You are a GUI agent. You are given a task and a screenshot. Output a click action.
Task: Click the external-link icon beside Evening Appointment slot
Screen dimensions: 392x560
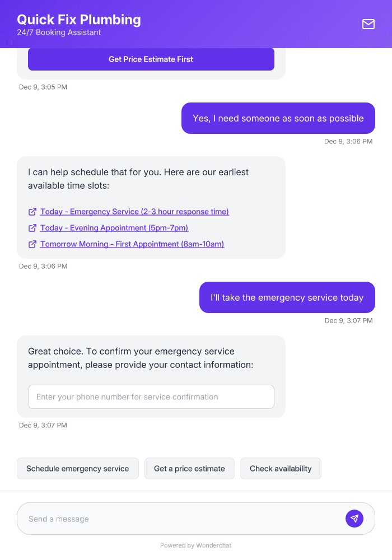(x=32, y=228)
